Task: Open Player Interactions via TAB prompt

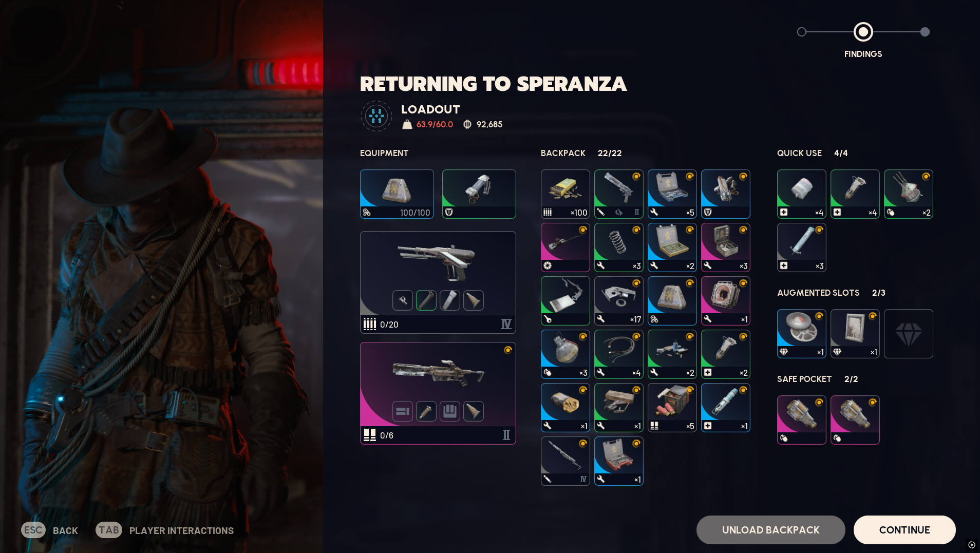Action: [x=164, y=530]
